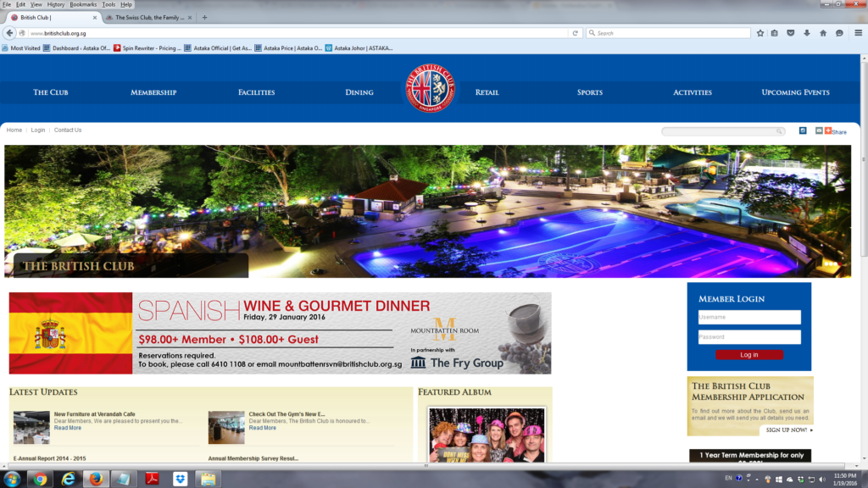
Task: Switch to Firefox in the taskbar
Action: tap(97, 479)
